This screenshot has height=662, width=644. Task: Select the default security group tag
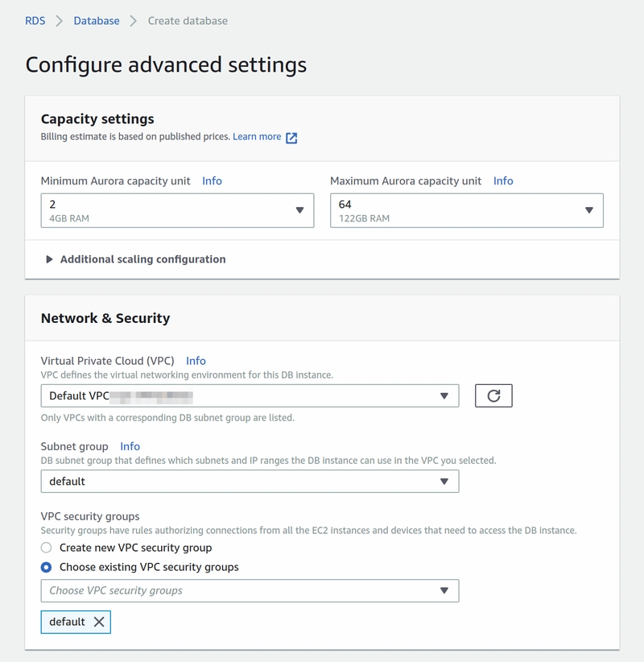point(64,622)
